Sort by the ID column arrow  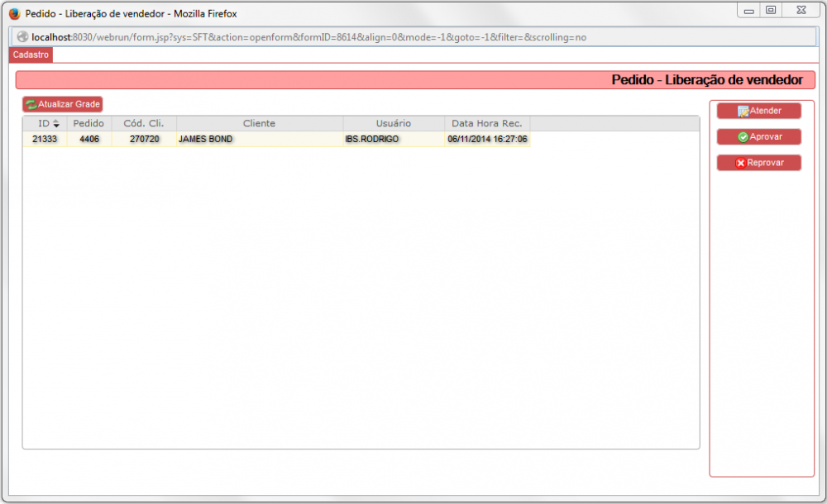56,124
